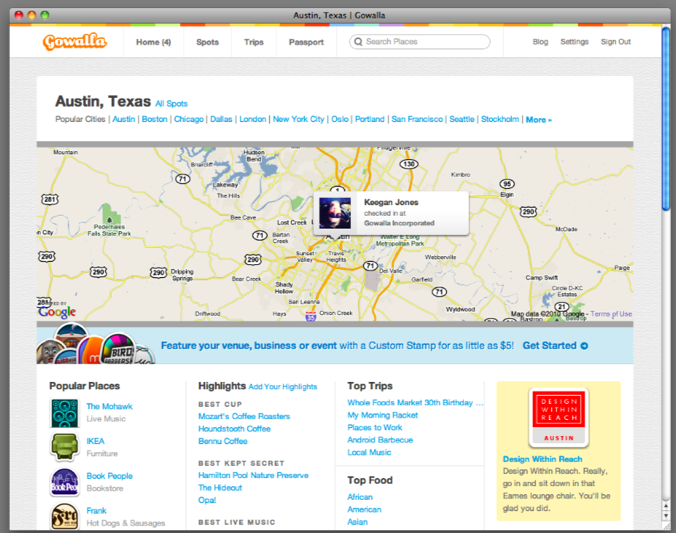Open My Morning Racket trip
676x533 pixels.
(383, 415)
